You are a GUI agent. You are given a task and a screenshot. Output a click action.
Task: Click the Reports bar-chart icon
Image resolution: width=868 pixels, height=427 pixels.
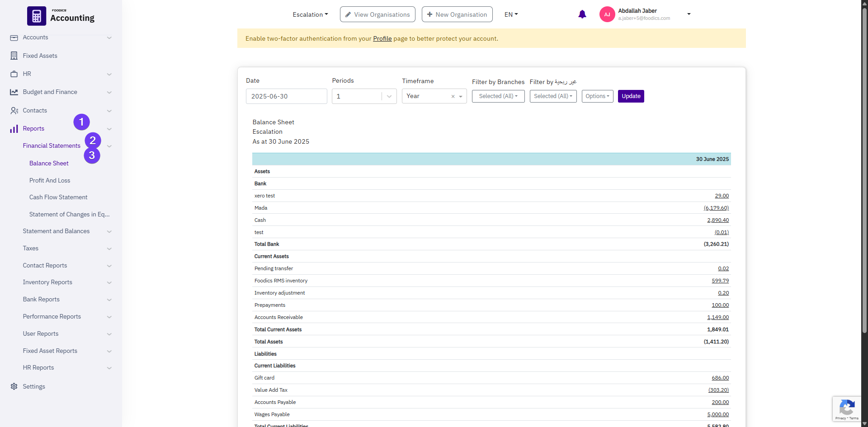[14, 128]
